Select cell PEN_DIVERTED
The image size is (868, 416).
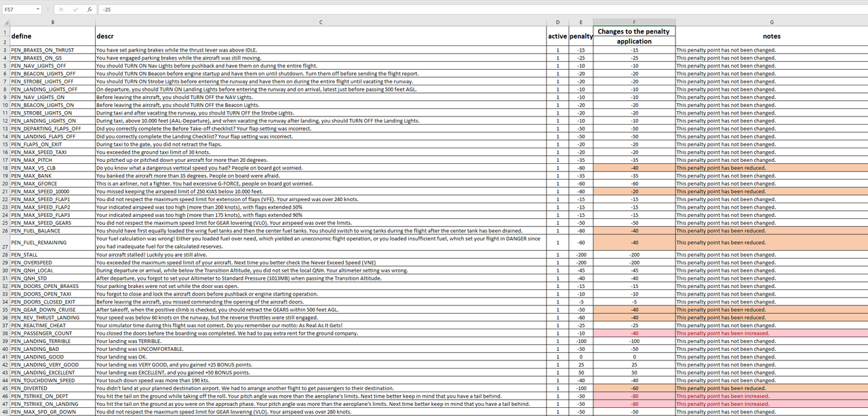click(x=53, y=388)
